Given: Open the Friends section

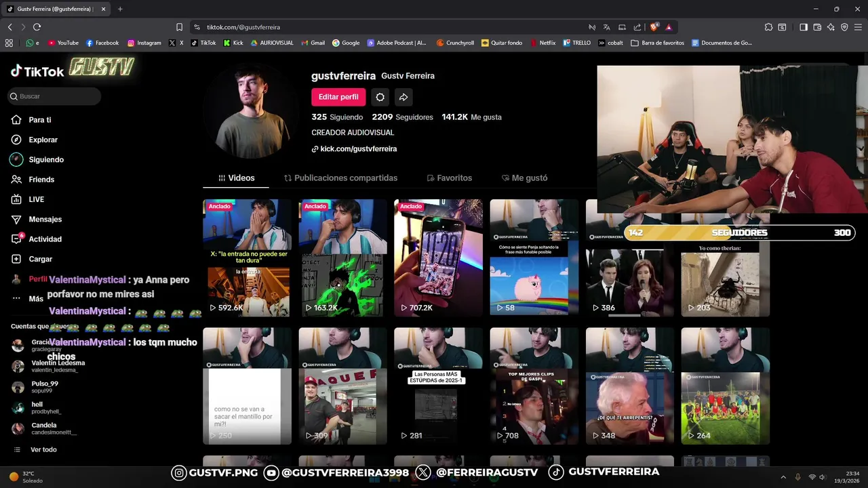Looking at the screenshot, I should (x=33, y=180).
